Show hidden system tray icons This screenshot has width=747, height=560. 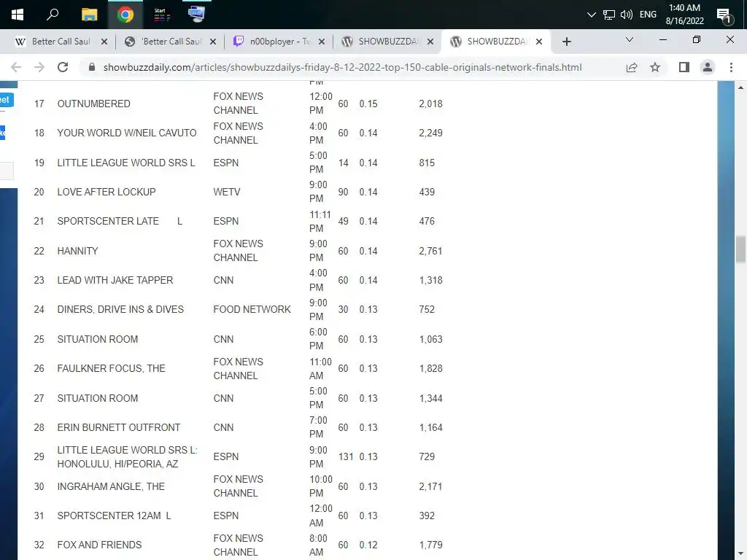point(591,15)
